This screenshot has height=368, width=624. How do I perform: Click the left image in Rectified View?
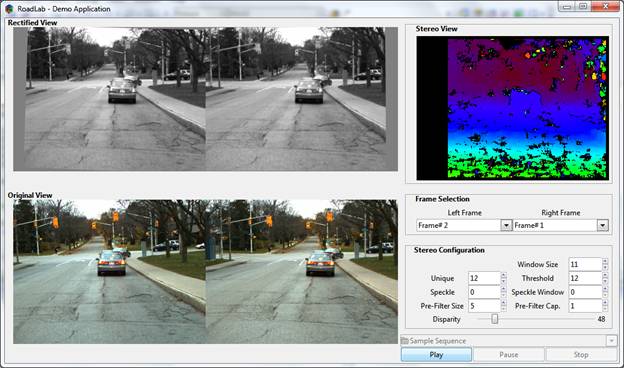[x=109, y=99]
